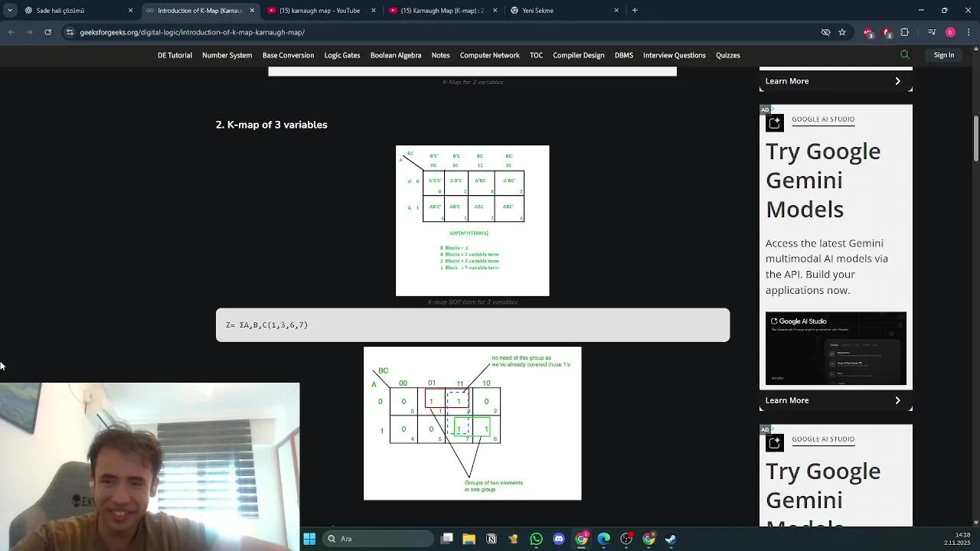The image size is (980, 551).
Task: Open the pink profile avatar
Action: coord(950,32)
